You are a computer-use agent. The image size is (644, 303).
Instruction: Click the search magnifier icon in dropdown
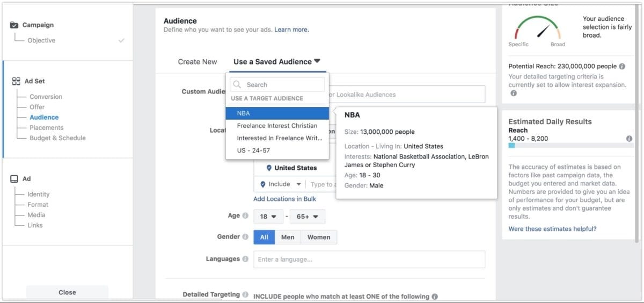point(237,84)
